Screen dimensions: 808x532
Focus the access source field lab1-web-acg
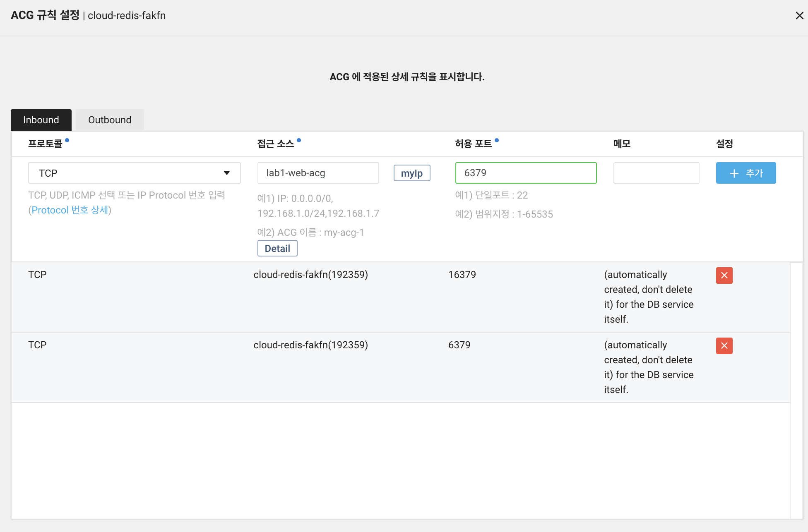pos(318,173)
